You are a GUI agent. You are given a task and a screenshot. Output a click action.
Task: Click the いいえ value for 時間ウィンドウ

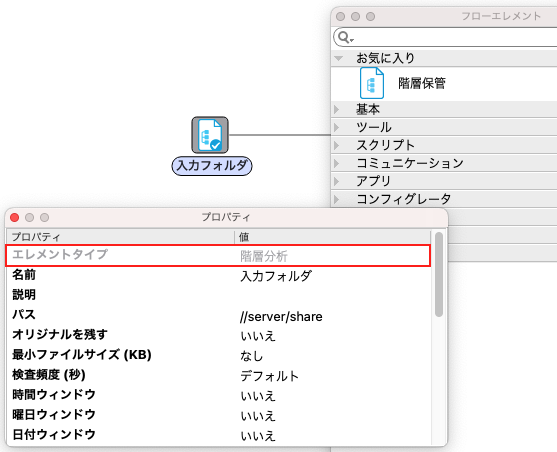(258, 396)
